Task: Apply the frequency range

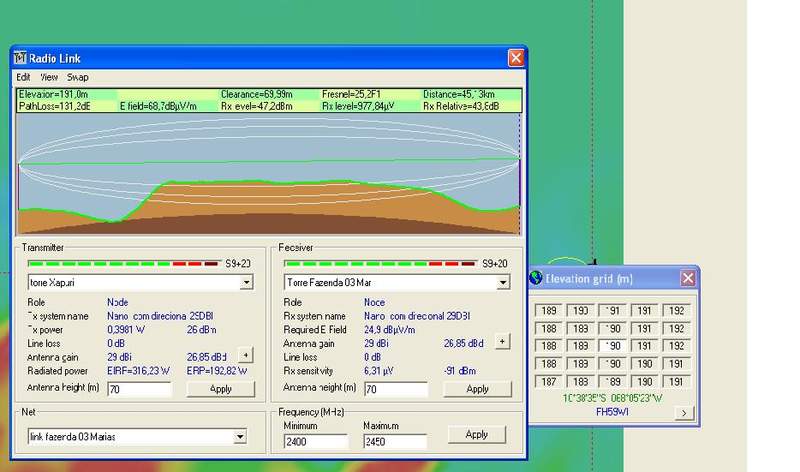Action: (477, 434)
